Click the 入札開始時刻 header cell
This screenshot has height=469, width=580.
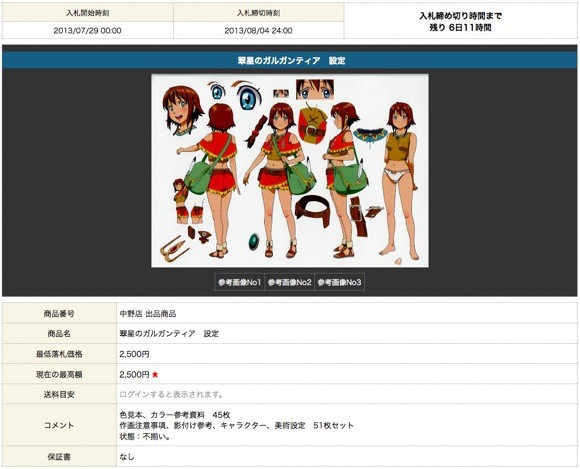[88, 13]
